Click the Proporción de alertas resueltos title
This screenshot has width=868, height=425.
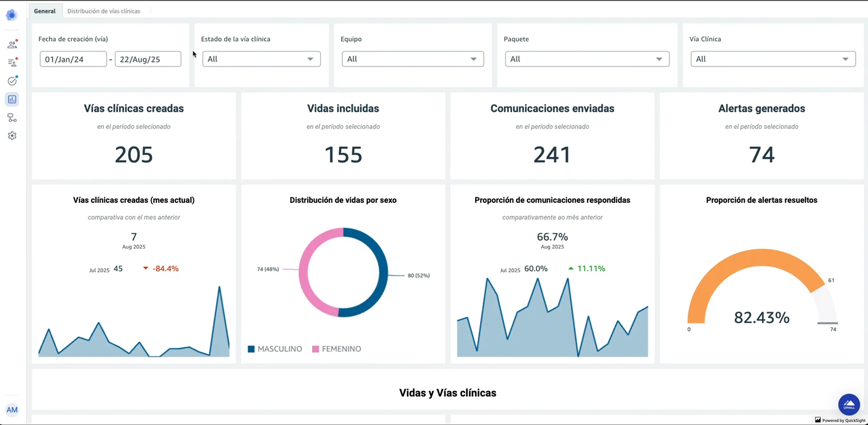(762, 200)
